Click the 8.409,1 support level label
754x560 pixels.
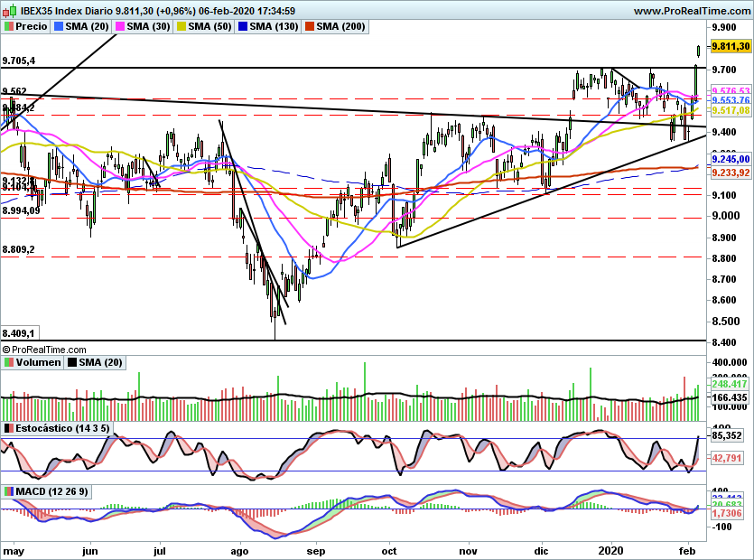click(19, 333)
